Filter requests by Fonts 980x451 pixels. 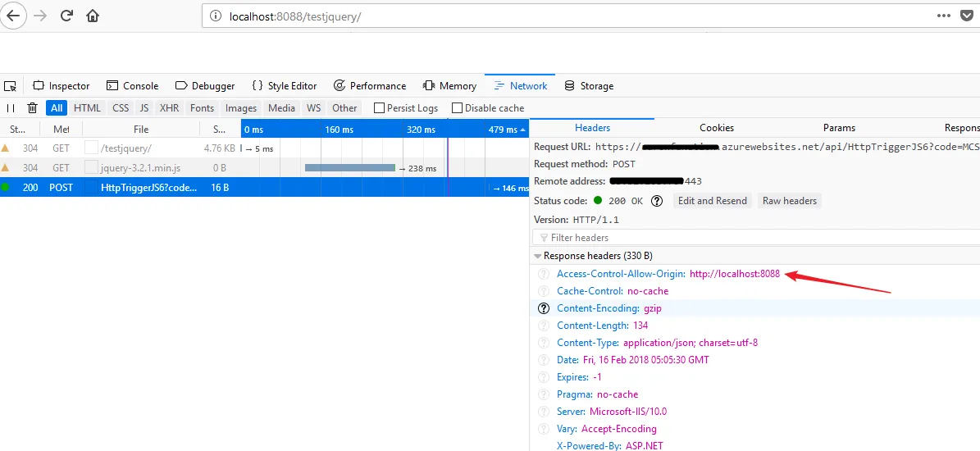point(202,108)
